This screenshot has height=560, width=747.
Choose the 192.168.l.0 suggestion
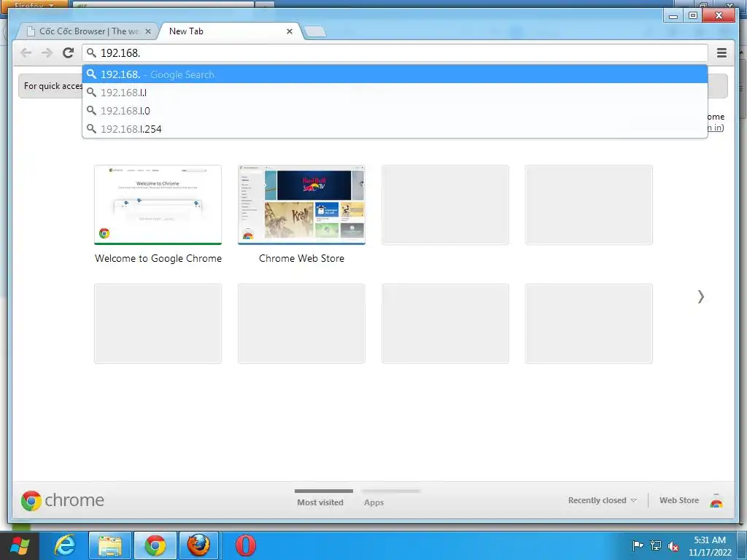tap(395, 111)
